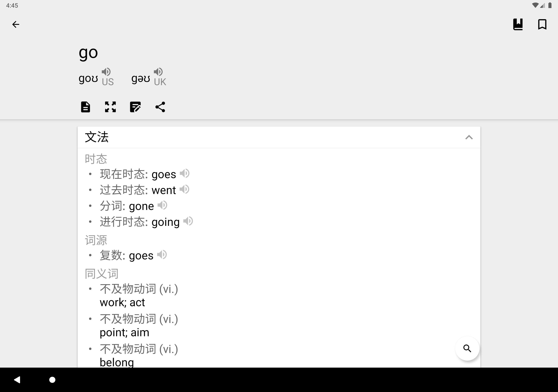Tap the synonyms point; aim
The width and height of the screenshot is (558, 392).
tap(124, 333)
